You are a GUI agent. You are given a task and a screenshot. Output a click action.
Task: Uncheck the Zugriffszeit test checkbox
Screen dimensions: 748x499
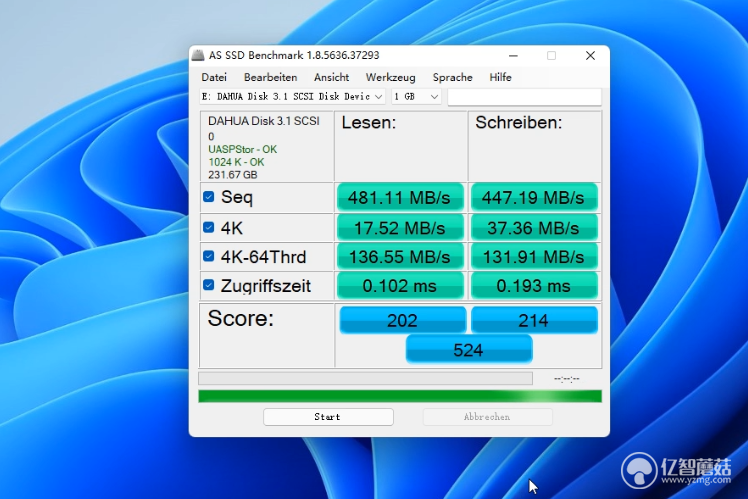click(208, 285)
